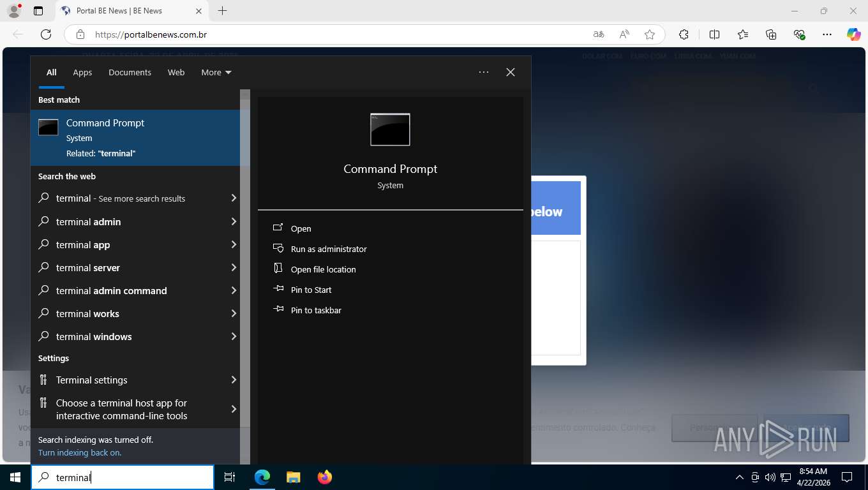This screenshot has height=490, width=868.
Task: Open Microsoft Edge from the taskbar
Action: tap(262, 477)
